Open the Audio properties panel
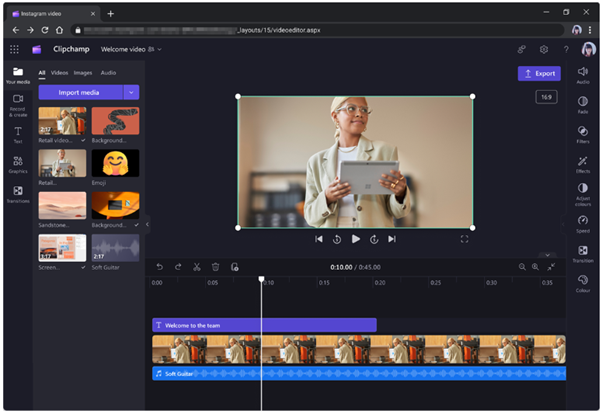 pyautogui.click(x=582, y=75)
